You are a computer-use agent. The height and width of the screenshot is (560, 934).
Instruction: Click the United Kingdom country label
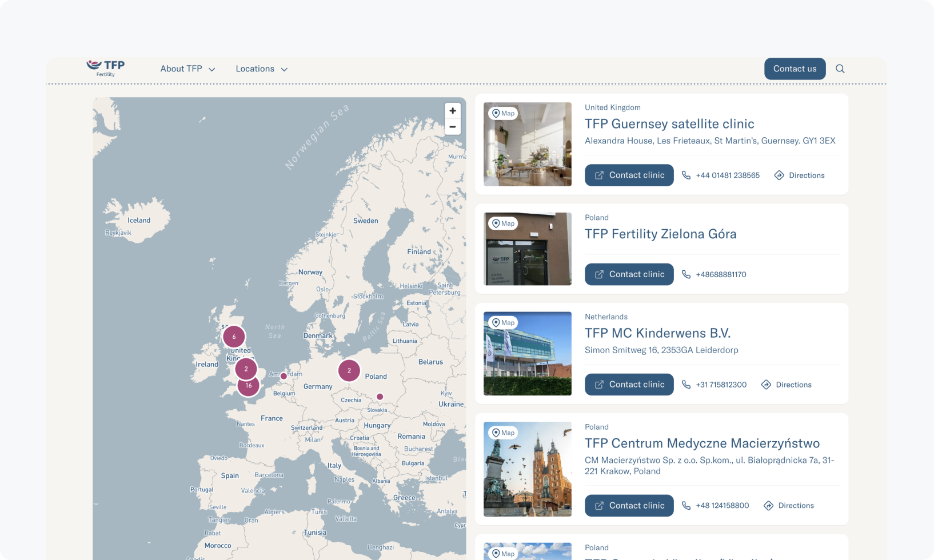[613, 107]
